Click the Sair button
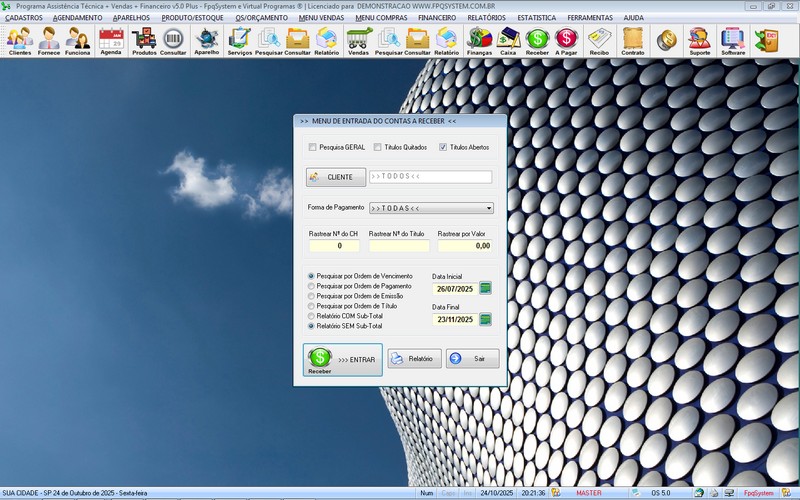Viewport: 800px width, 500px height. pyautogui.click(x=472, y=359)
